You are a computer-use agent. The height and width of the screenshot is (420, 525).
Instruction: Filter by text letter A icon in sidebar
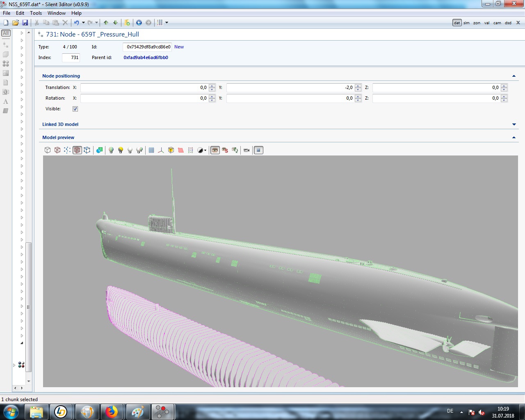(x=6, y=101)
